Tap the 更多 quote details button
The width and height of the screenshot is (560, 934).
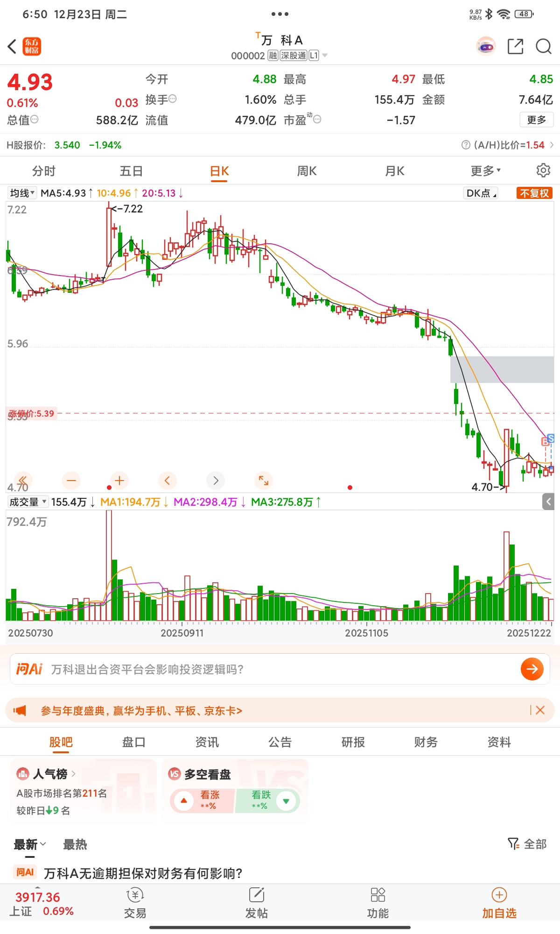click(x=536, y=120)
